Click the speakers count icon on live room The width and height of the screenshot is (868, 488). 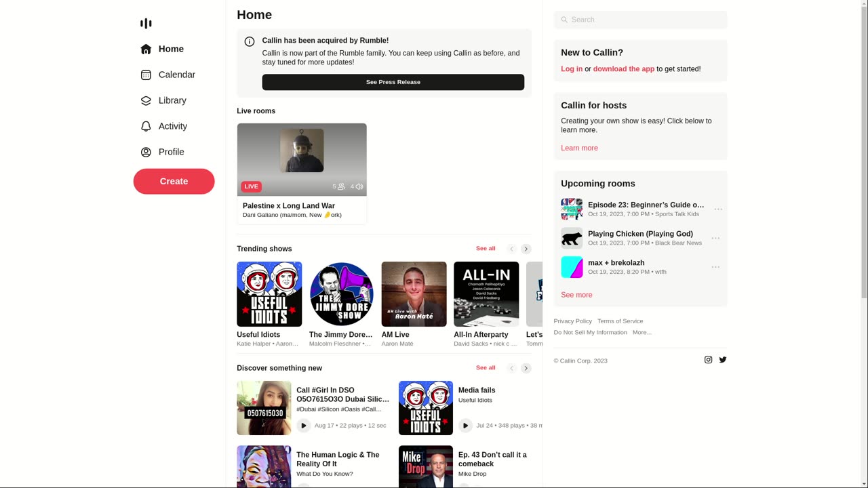point(359,186)
